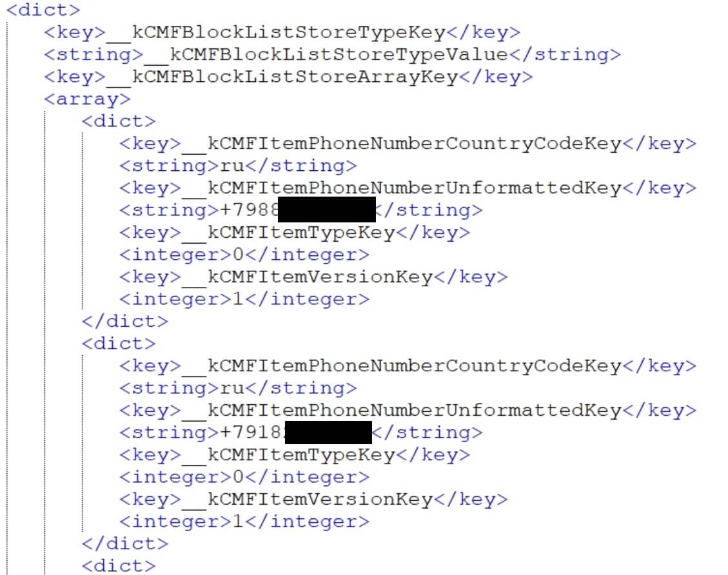The width and height of the screenshot is (728, 575).
Task: Click first integer 0 value line
Action: [244, 255]
